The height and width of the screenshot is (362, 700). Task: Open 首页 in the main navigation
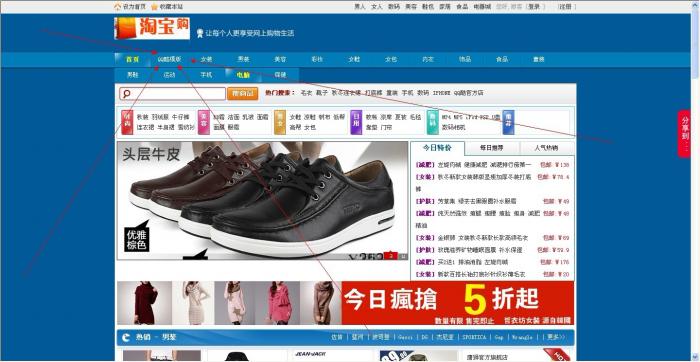[x=132, y=59]
